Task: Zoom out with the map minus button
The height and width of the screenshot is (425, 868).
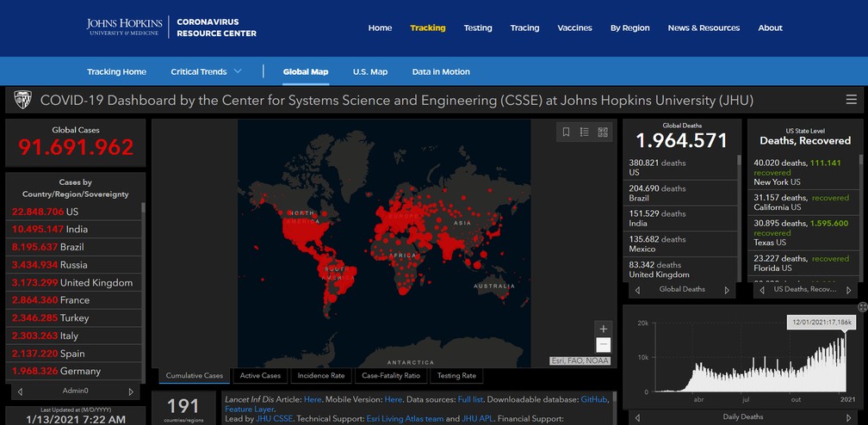Action: coord(604,345)
